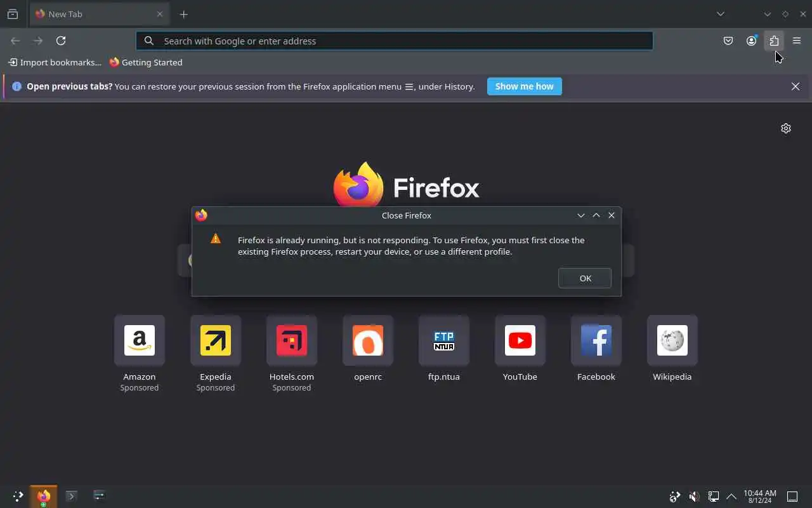Open the tray icon left of volume
Image resolution: width=812 pixels, height=508 pixels.
click(x=675, y=497)
